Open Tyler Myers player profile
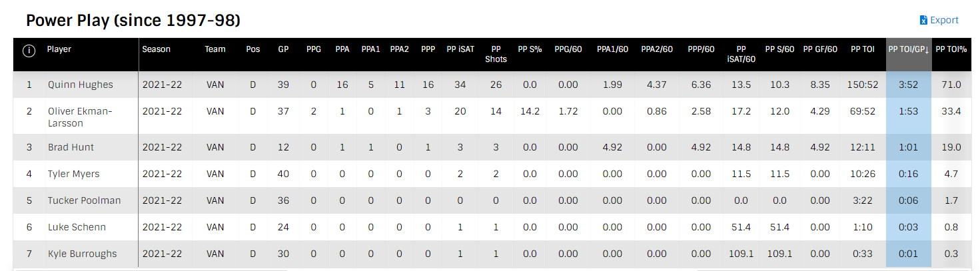The height and width of the screenshot is (271, 980). point(73,174)
